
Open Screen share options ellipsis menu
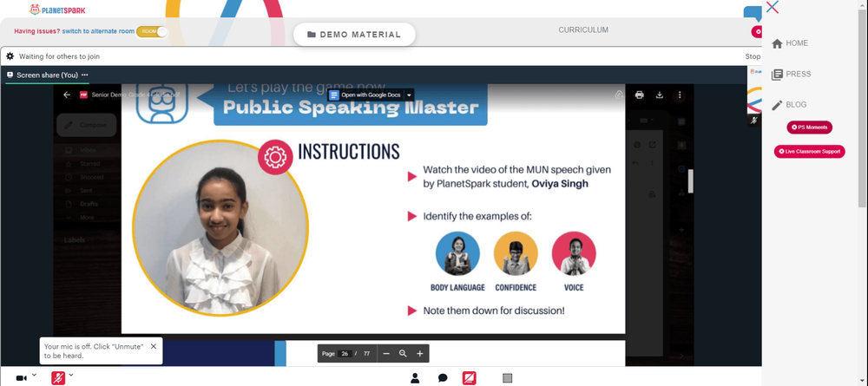click(85, 75)
